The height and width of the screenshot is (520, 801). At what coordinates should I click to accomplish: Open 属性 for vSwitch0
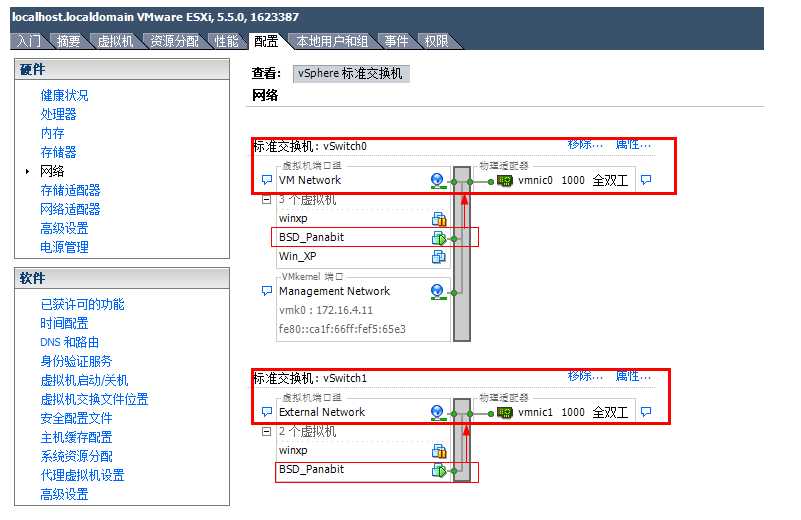tap(633, 145)
